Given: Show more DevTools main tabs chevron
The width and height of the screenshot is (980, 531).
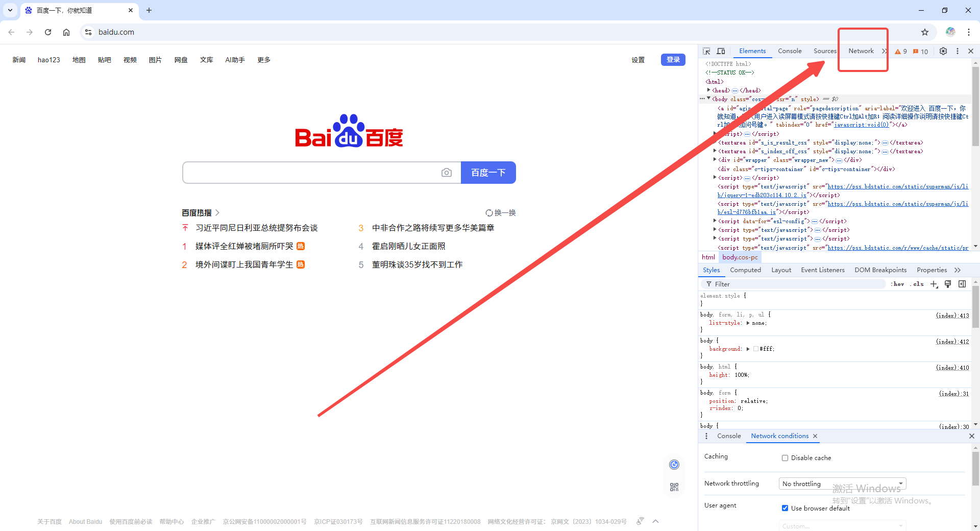Looking at the screenshot, I should click(x=885, y=51).
